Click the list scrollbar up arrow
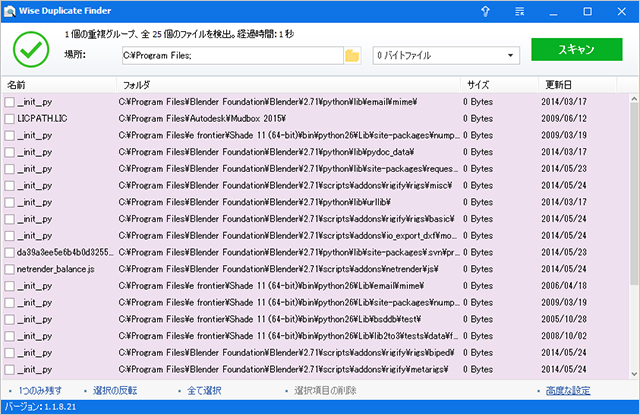Image resolution: width=640 pixels, height=415 pixels. click(634, 99)
